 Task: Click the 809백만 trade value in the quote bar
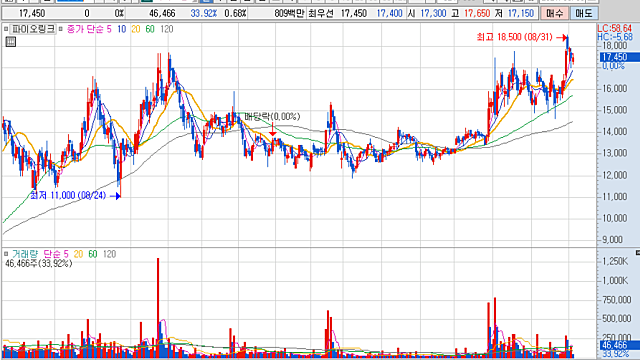[x=289, y=13]
